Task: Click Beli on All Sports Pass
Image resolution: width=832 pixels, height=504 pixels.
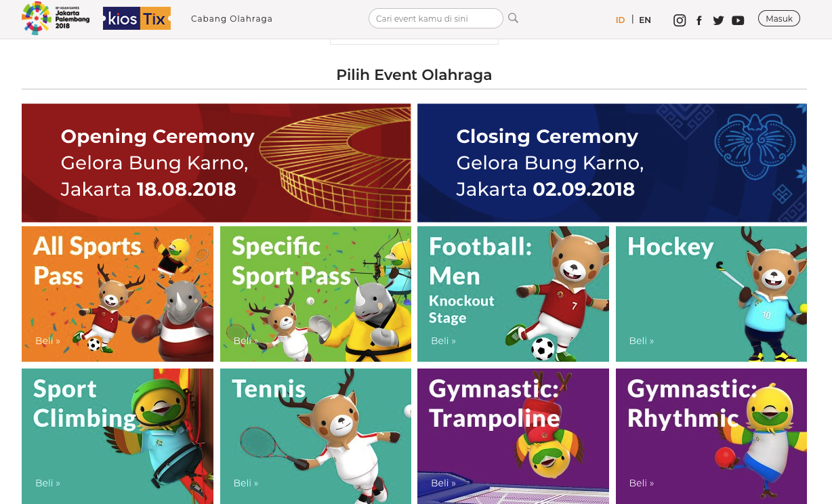Action: (47, 341)
